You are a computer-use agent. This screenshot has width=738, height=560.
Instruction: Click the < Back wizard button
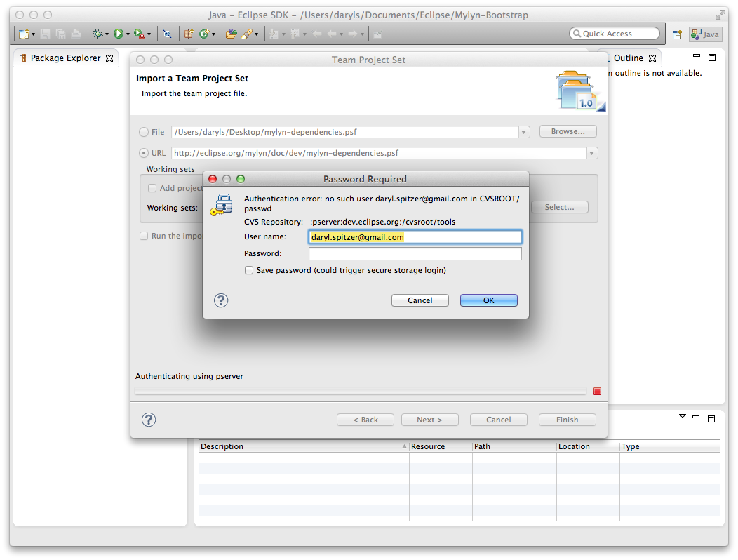click(x=365, y=420)
